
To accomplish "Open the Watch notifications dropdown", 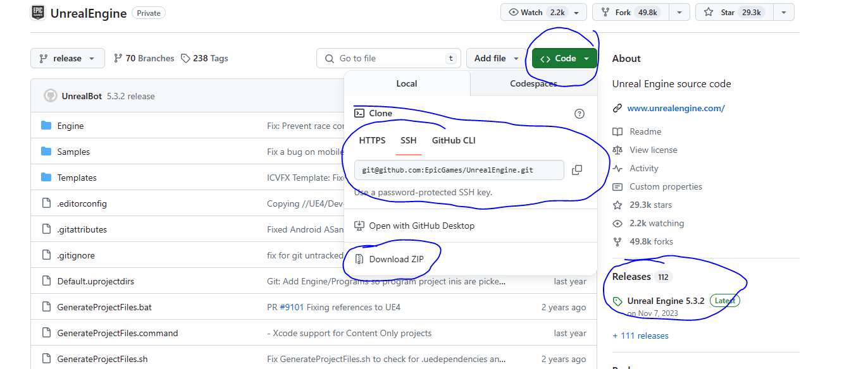I will pyautogui.click(x=543, y=13).
